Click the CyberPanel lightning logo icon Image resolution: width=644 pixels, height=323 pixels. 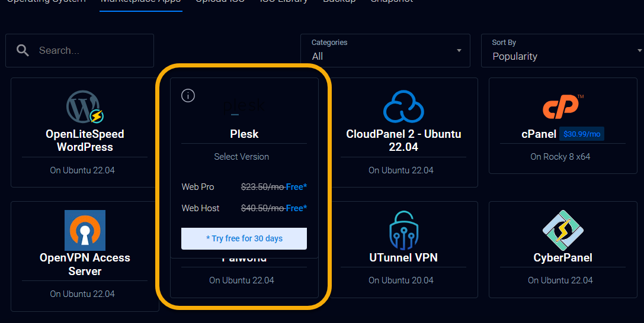coord(563,230)
